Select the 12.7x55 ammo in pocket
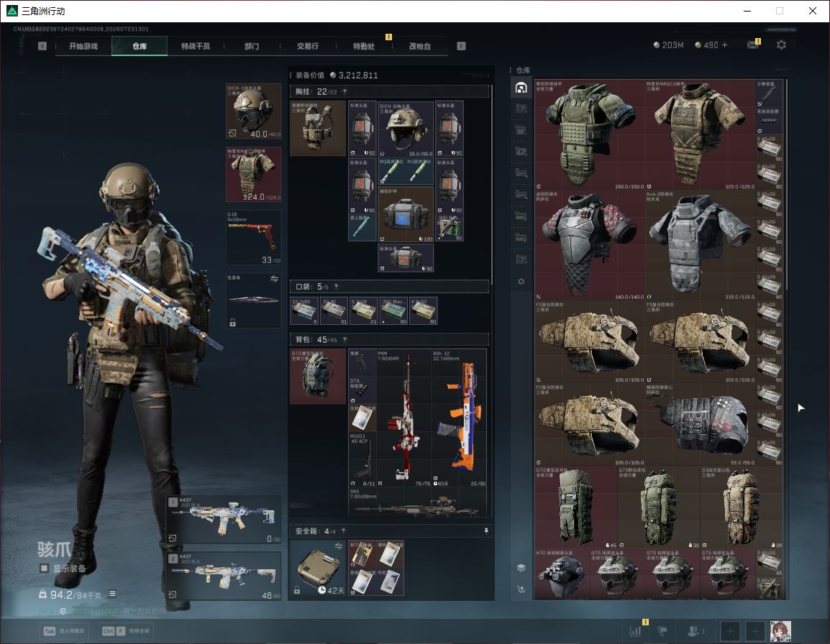 (304, 310)
